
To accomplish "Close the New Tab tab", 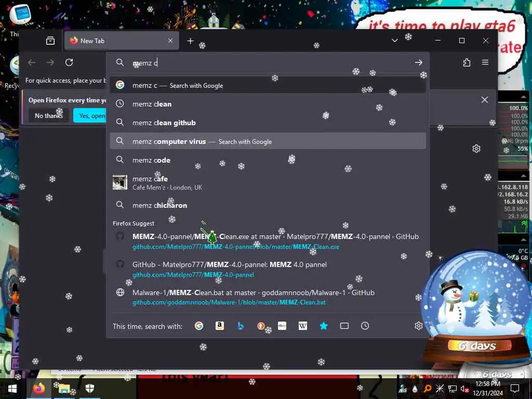I will click(170, 41).
